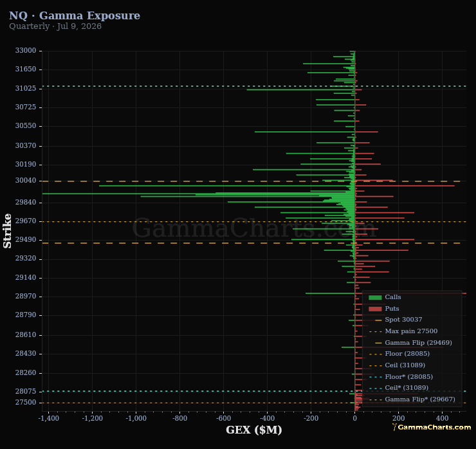
Task: Click the -1,400 GEX axis tick label
Action: pyautogui.click(x=49, y=418)
